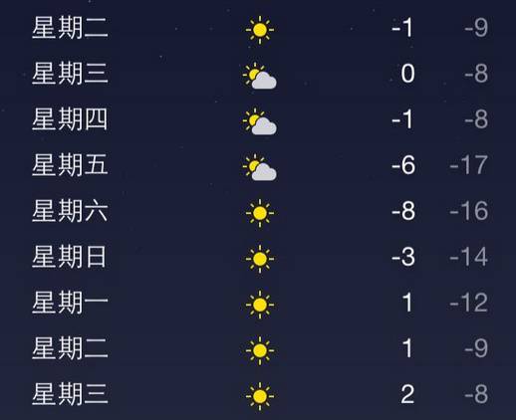Screen dimensions: 516x420
Task: Click sun icon in row with high 2
Action: pos(260,396)
